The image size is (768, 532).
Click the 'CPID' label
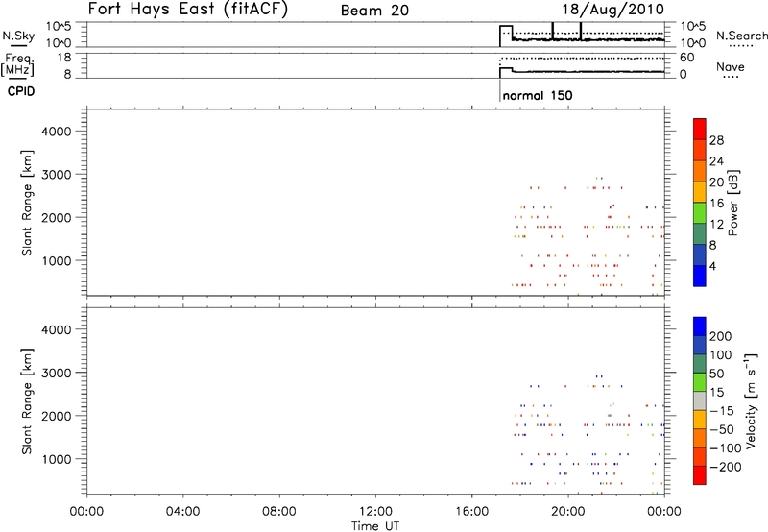point(21,91)
